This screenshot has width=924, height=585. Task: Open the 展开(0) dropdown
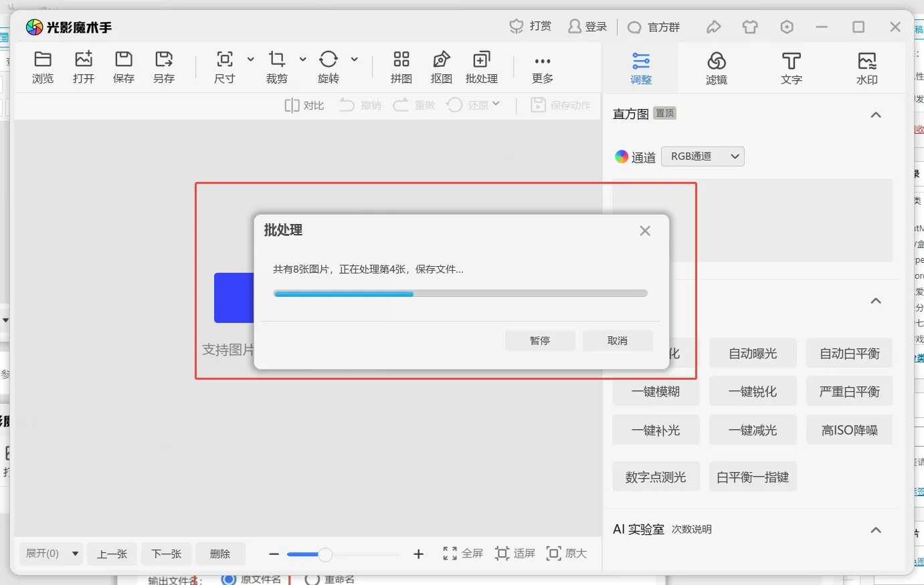pos(51,554)
